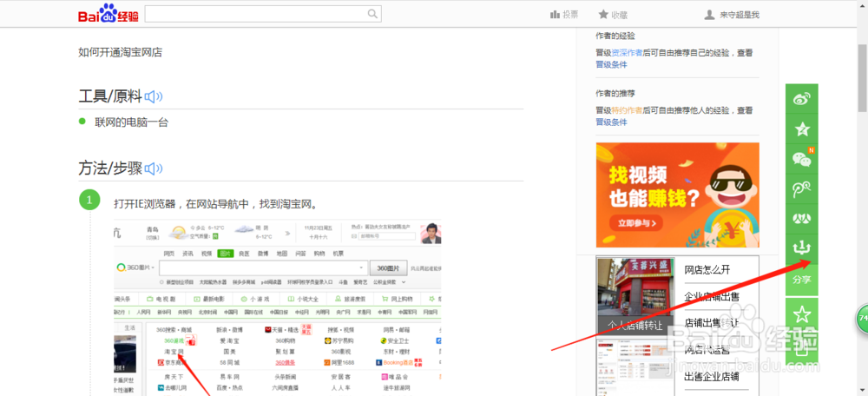868x396 pixels.
Task: Share to Sina Weibo from the green sidebar
Action: (801, 99)
